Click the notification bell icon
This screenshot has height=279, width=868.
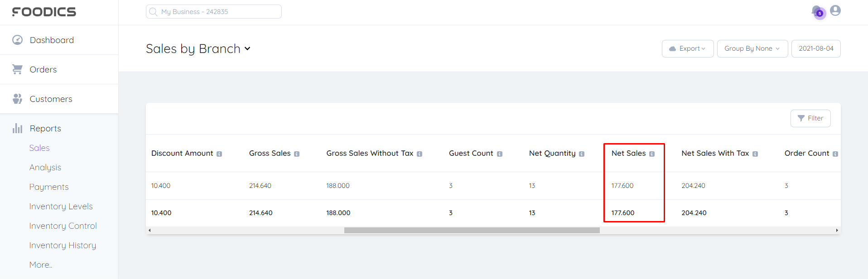(x=817, y=11)
